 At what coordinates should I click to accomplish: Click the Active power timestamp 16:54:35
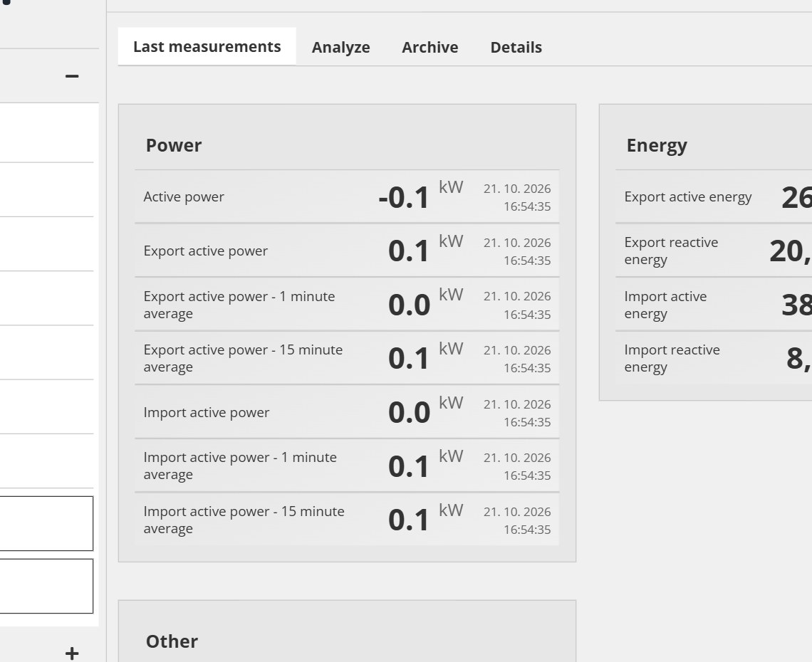527,206
